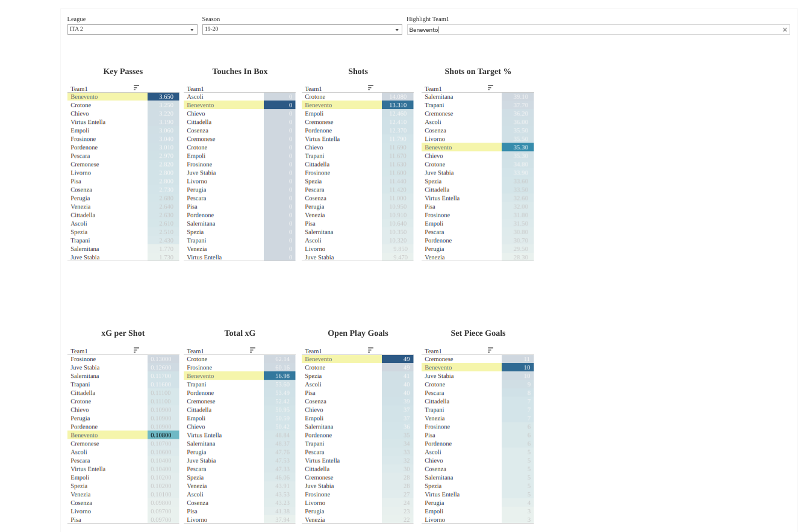Click the Team1 header in Key Passes table
Image resolution: width=801 pixels, height=532 pixels.
[x=79, y=88]
